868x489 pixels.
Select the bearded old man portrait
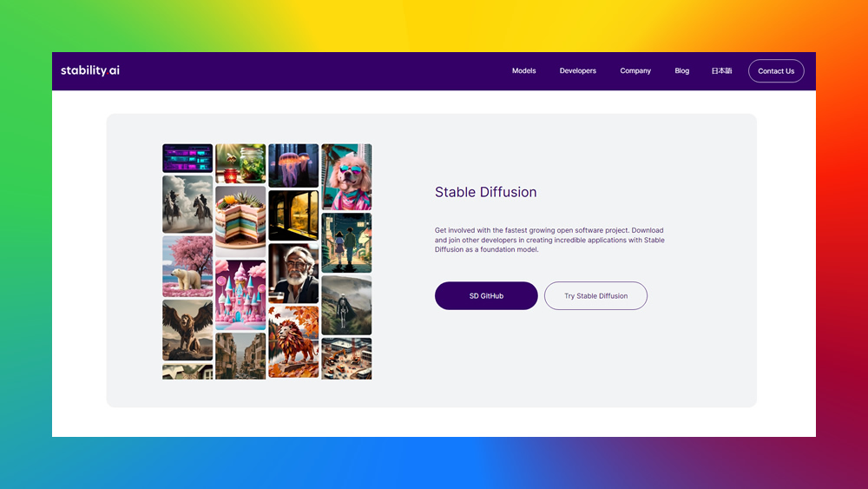click(293, 273)
